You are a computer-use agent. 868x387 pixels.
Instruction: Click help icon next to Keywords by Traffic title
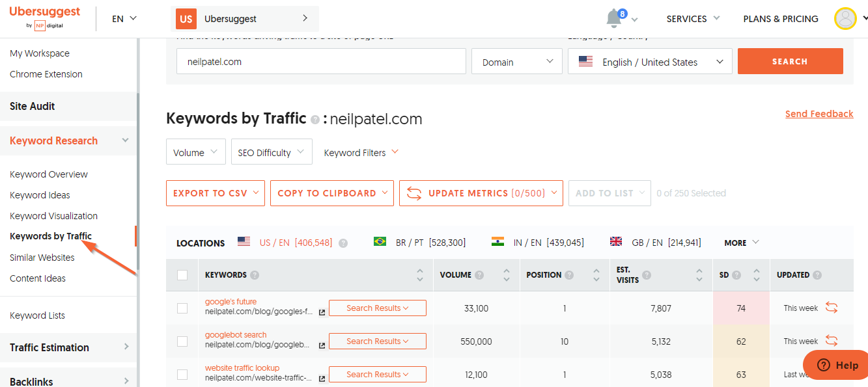(x=315, y=120)
